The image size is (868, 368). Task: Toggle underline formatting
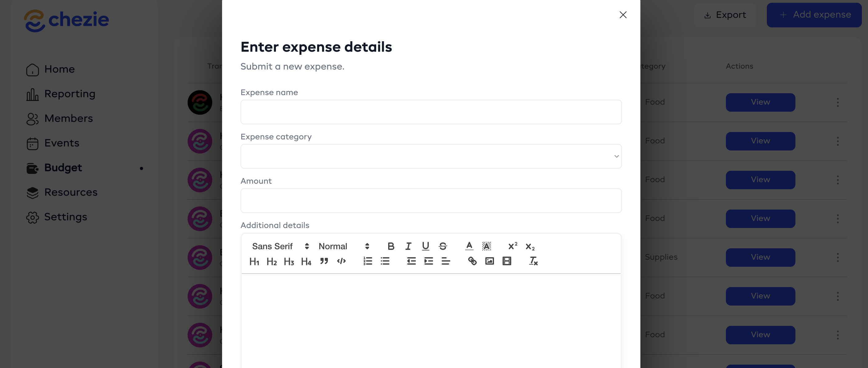pos(426,246)
